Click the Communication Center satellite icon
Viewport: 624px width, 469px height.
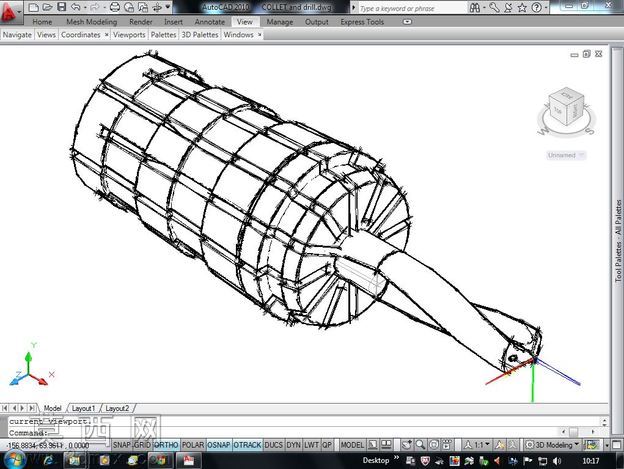point(508,8)
